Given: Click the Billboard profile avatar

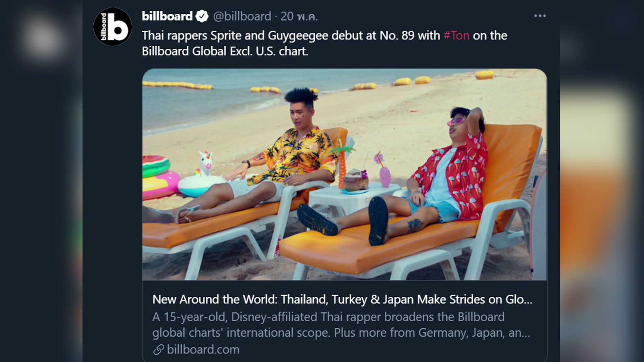Looking at the screenshot, I should point(113,27).
